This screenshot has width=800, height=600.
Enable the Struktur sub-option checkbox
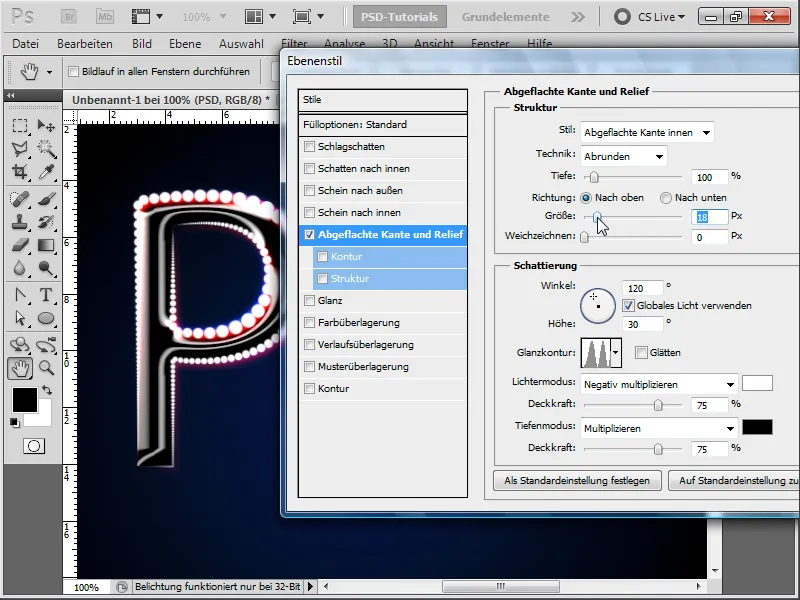[x=322, y=279]
